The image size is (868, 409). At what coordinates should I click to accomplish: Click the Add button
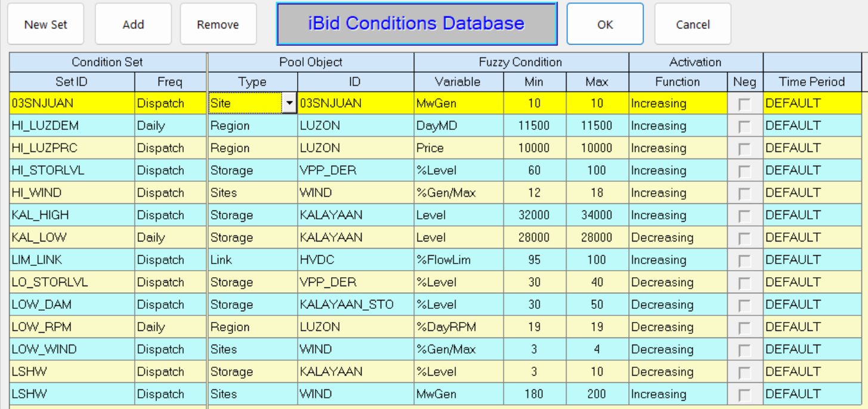[133, 24]
